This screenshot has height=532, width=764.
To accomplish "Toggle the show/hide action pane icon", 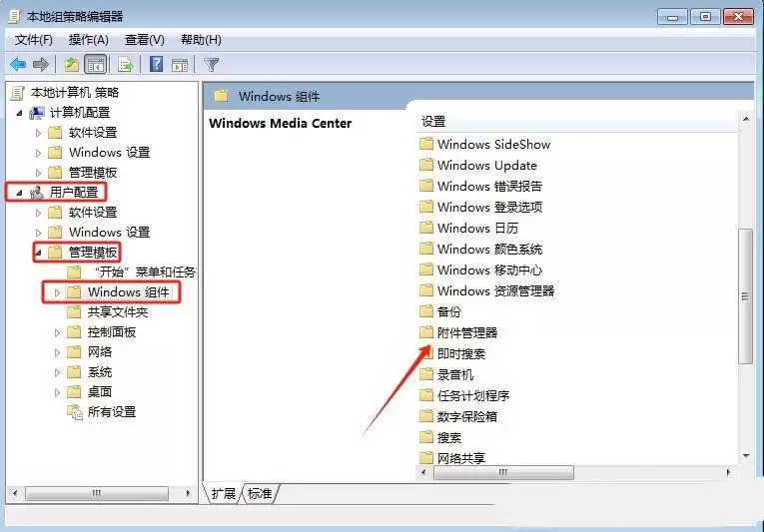I will pos(180,64).
